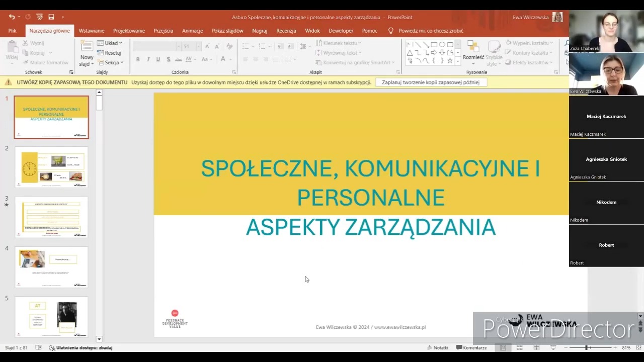Open the font size 54 dropdown
The image size is (644, 362).
tap(198, 46)
